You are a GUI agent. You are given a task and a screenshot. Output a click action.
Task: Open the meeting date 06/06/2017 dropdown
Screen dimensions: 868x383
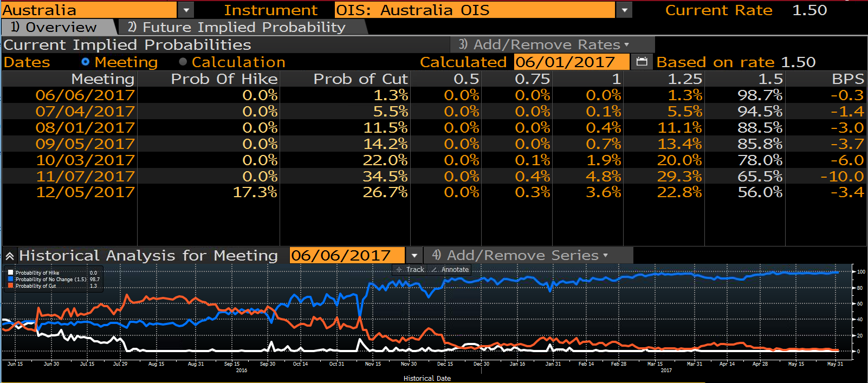(x=414, y=255)
